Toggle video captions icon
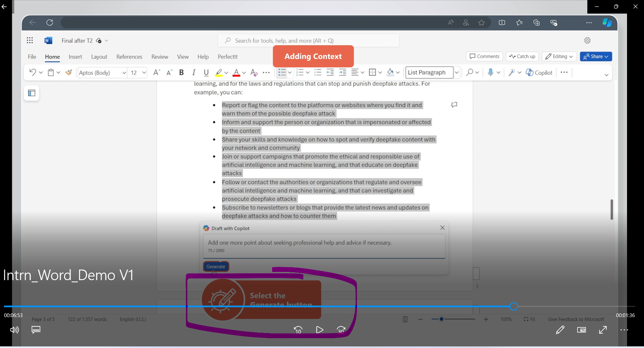The width and height of the screenshot is (644, 348). 36,330
